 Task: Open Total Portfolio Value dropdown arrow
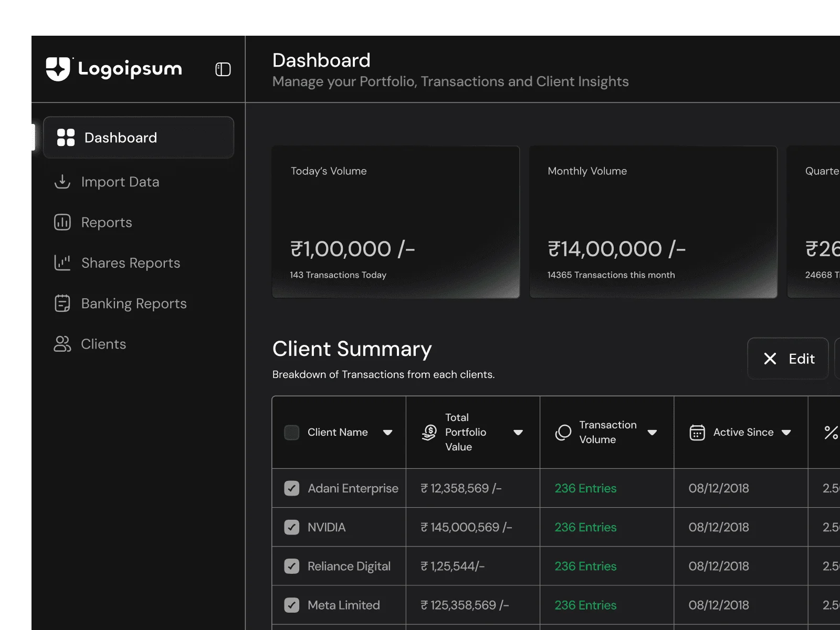click(518, 432)
